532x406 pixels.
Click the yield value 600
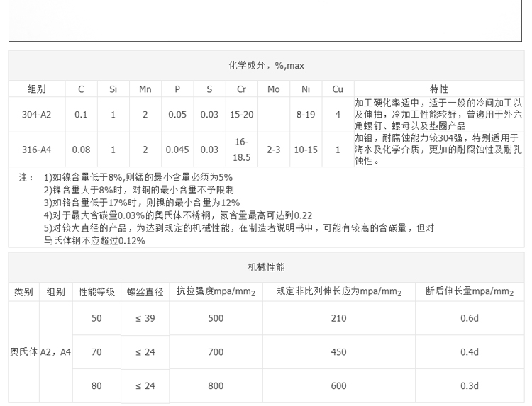338,386
